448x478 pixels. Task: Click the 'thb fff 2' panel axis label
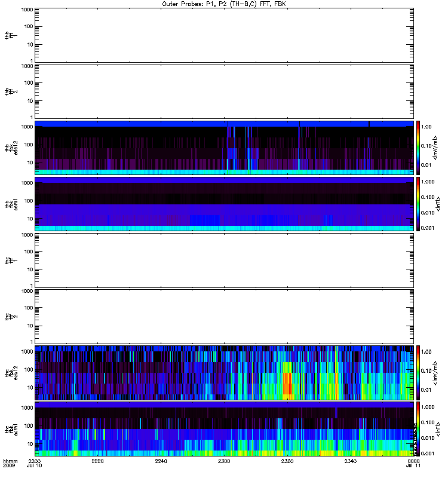(x=11, y=91)
